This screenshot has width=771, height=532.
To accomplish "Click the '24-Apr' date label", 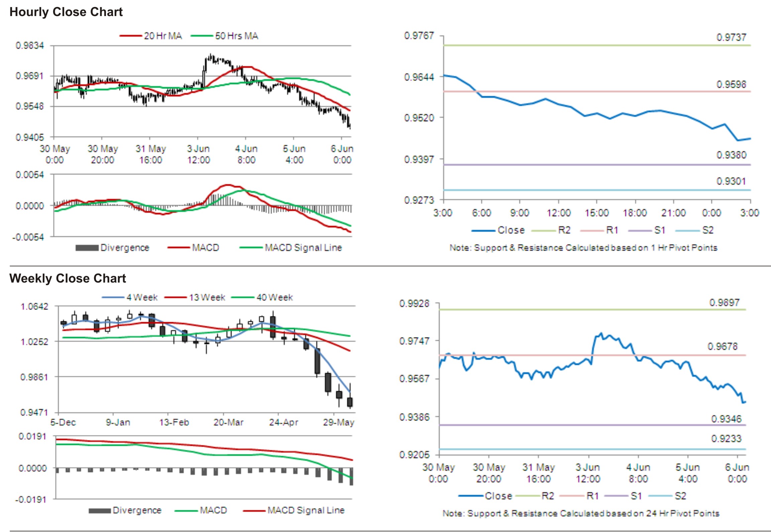I will tap(283, 422).
